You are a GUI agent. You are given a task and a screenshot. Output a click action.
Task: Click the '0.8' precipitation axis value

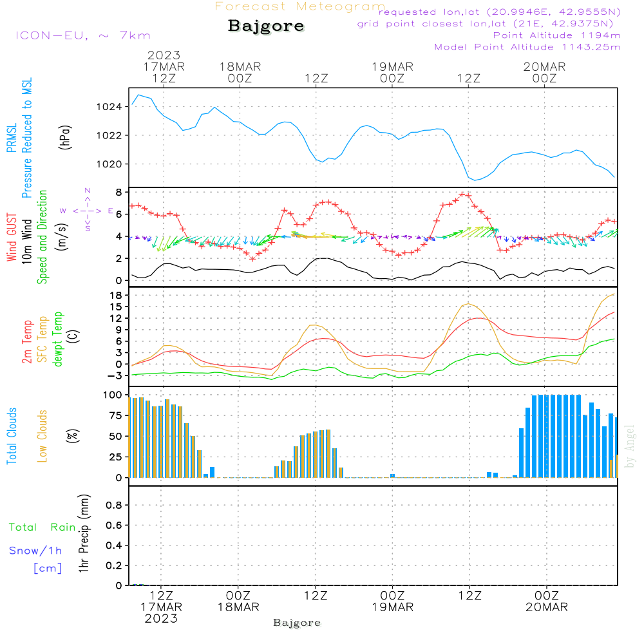tap(114, 505)
